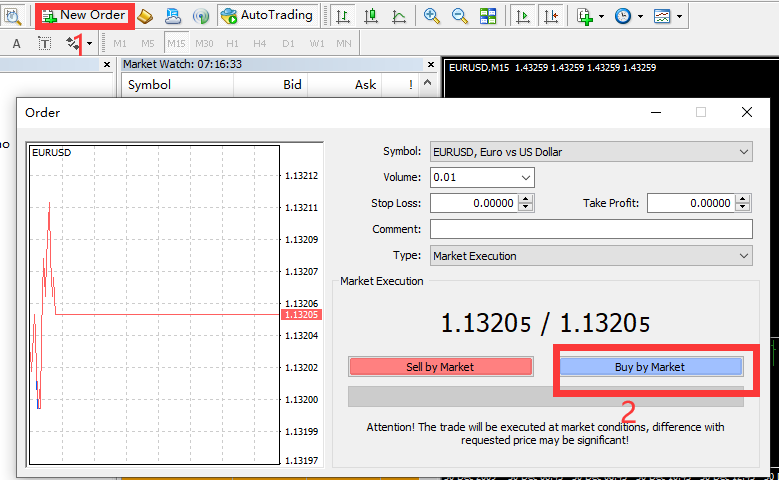Switch chart to line chart mode

tap(399, 16)
